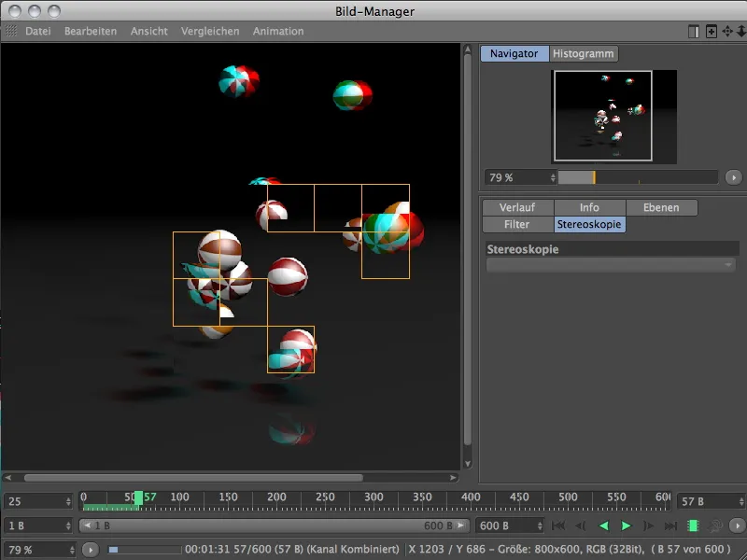Step forward one frame
Viewport: 747px width, 560px height.
tap(648, 525)
